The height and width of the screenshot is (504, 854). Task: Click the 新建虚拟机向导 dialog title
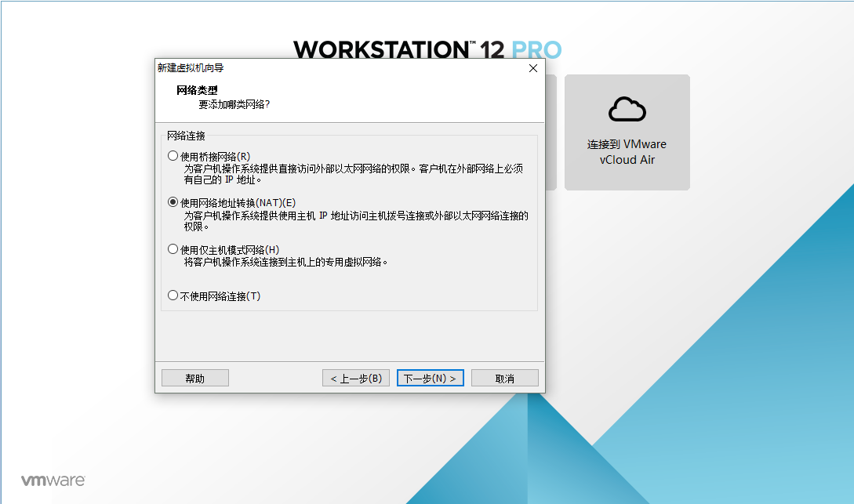191,68
